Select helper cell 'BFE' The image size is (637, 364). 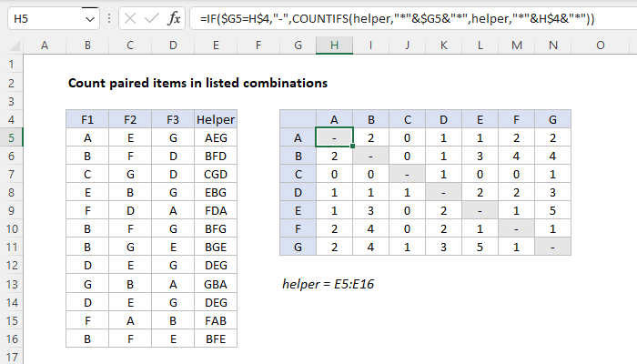(x=216, y=339)
